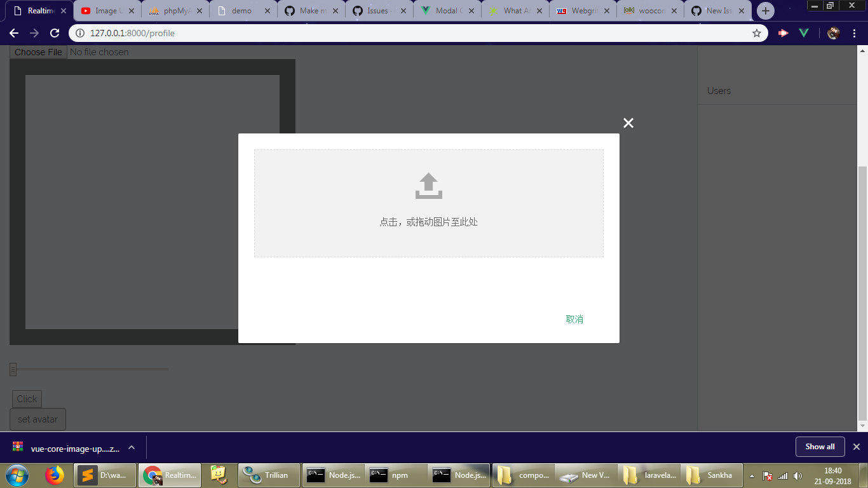Click the browser forward arrow
This screenshot has width=868, height=488.
click(34, 33)
